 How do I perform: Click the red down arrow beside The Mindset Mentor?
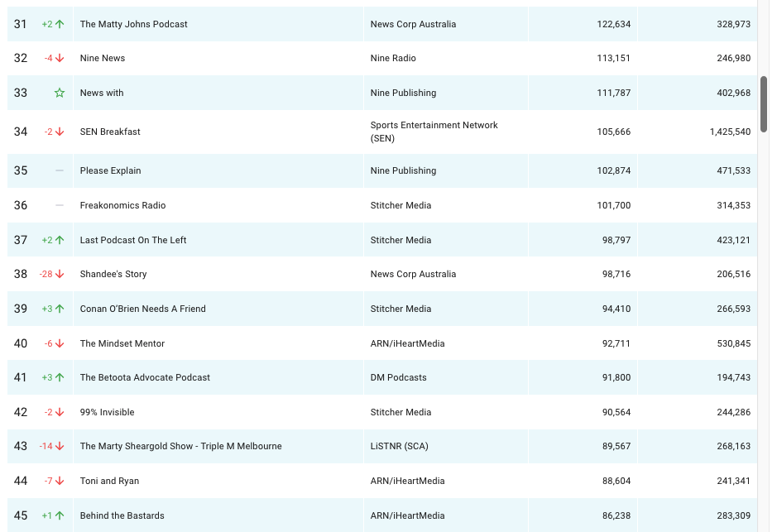click(x=60, y=343)
